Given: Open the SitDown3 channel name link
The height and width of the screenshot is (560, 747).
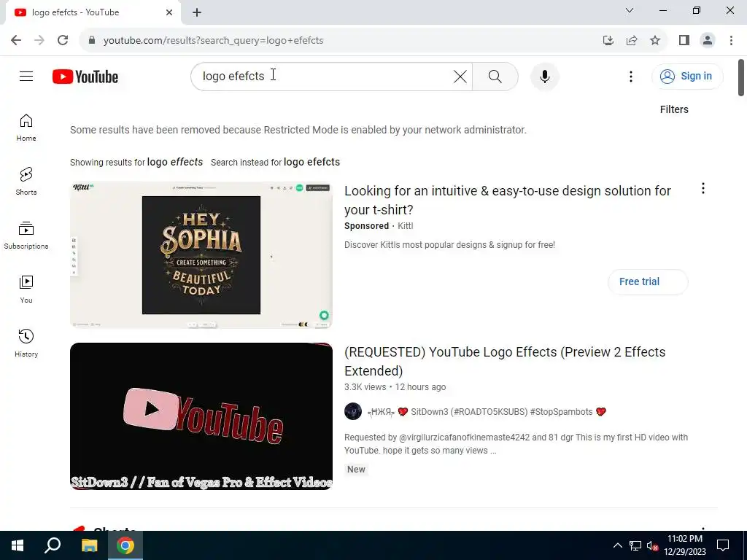Looking at the screenshot, I should pyautogui.click(x=487, y=412).
